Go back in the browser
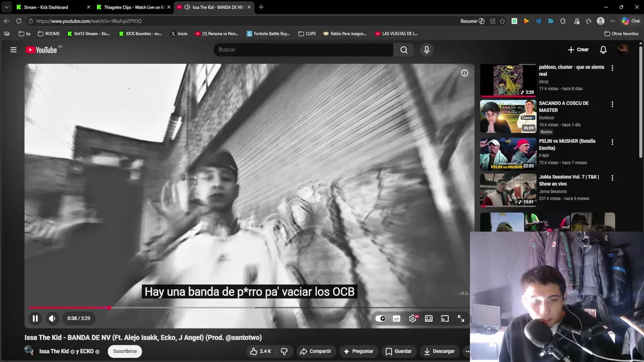The width and height of the screenshot is (644, 362). (x=6, y=21)
